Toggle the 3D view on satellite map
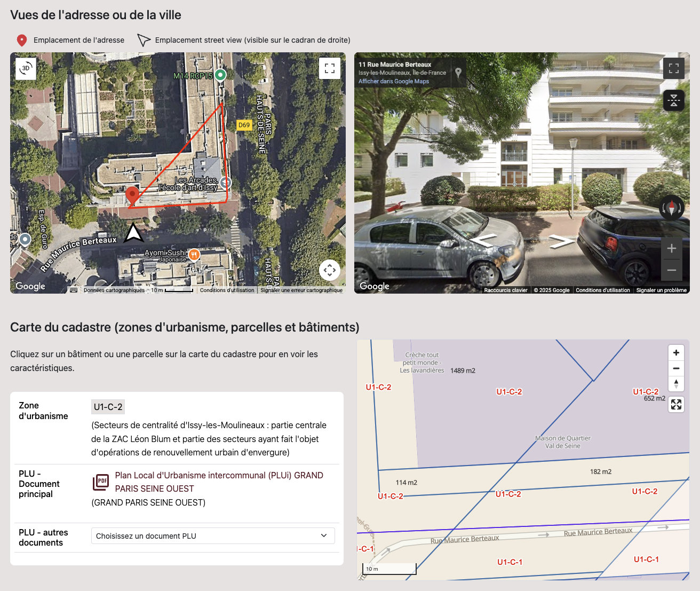The height and width of the screenshot is (591, 700). (26, 68)
